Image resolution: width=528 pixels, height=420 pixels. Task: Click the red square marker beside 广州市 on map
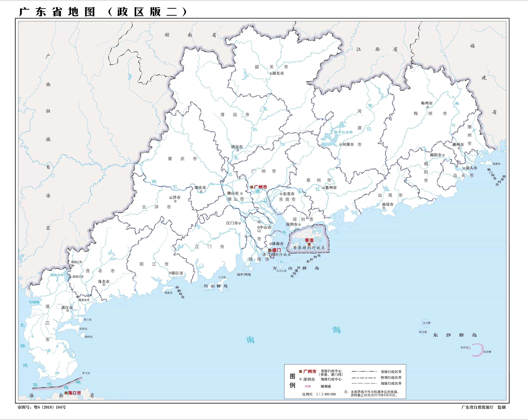click(251, 187)
